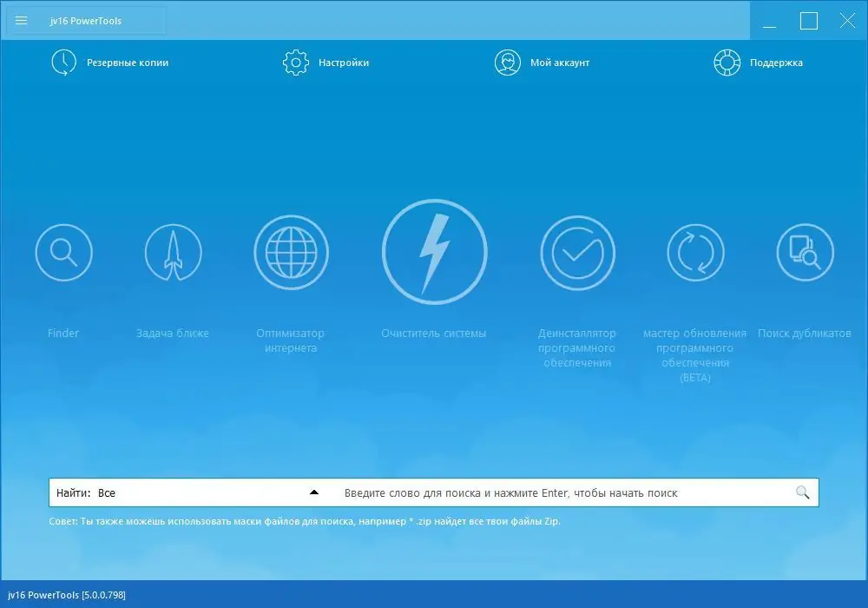Click the Мой аккаунт user icon
Image resolution: width=868 pixels, height=608 pixels.
pos(509,62)
